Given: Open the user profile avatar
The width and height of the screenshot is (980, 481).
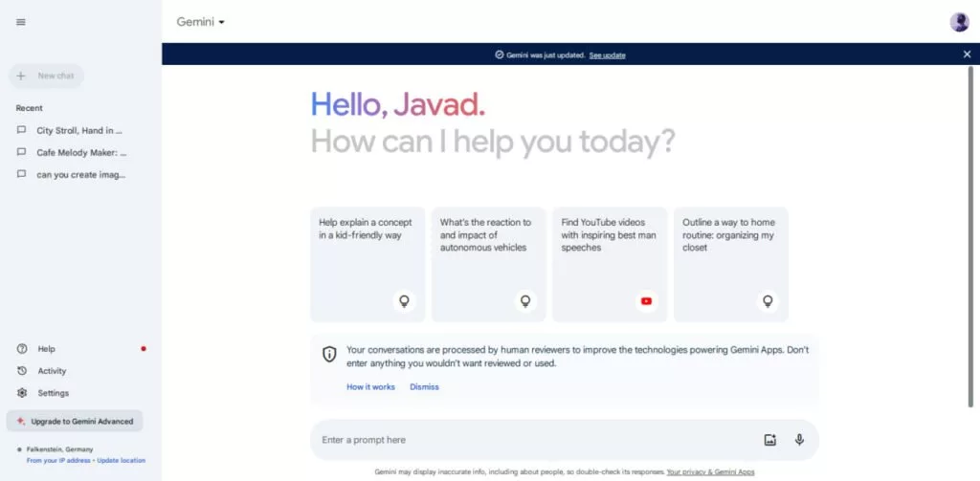Looking at the screenshot, I should pos(958,22).
